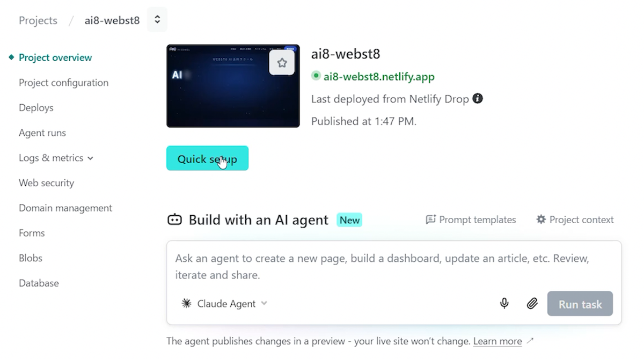
Task: Go to Project overview
Action: [55, 57]
